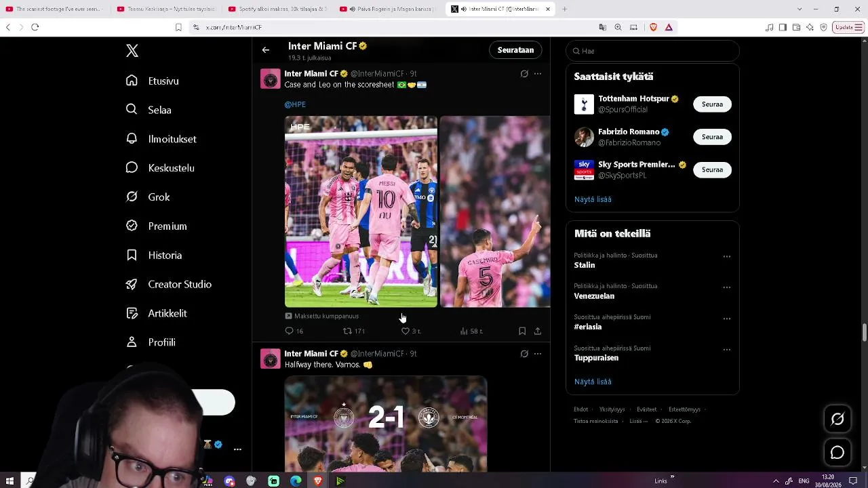Open the Messi number 10 photo
The height and width of the screenshot is (488, 868).
click(361, 211)
